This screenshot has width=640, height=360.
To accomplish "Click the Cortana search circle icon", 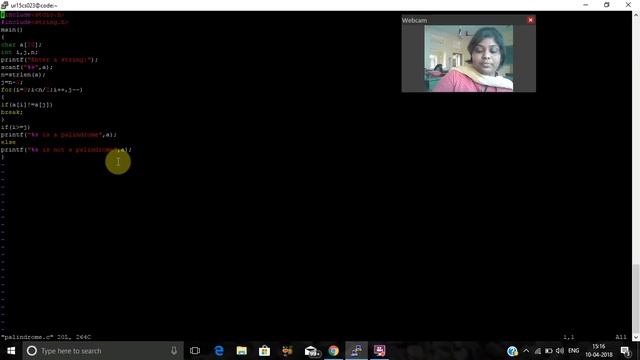I will tap(32, 351).
